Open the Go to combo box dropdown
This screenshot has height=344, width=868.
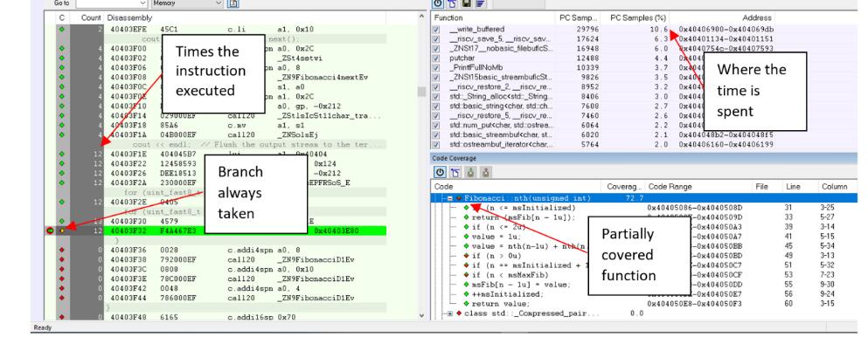coord(144,3)
